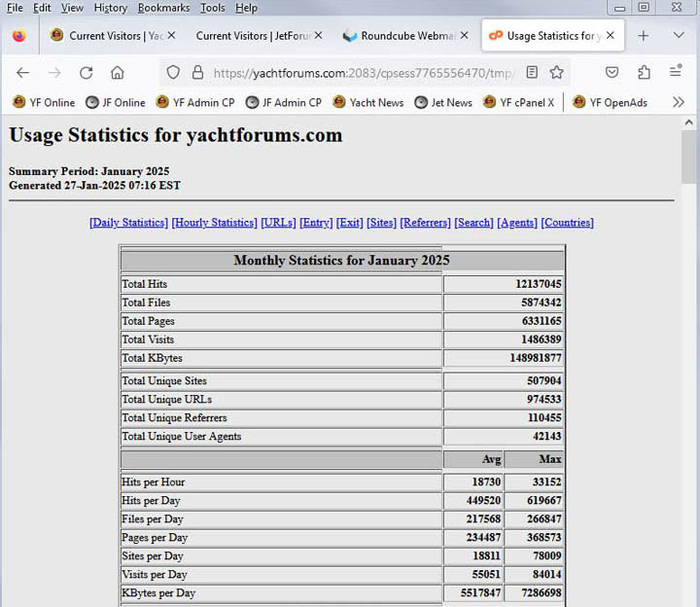Expand the list all tabs chevron
The height and width of the screenshot is (607, 700).
679,35
